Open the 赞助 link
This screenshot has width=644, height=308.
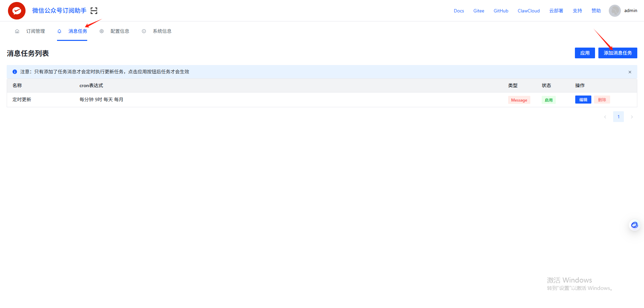pos(596,11)
